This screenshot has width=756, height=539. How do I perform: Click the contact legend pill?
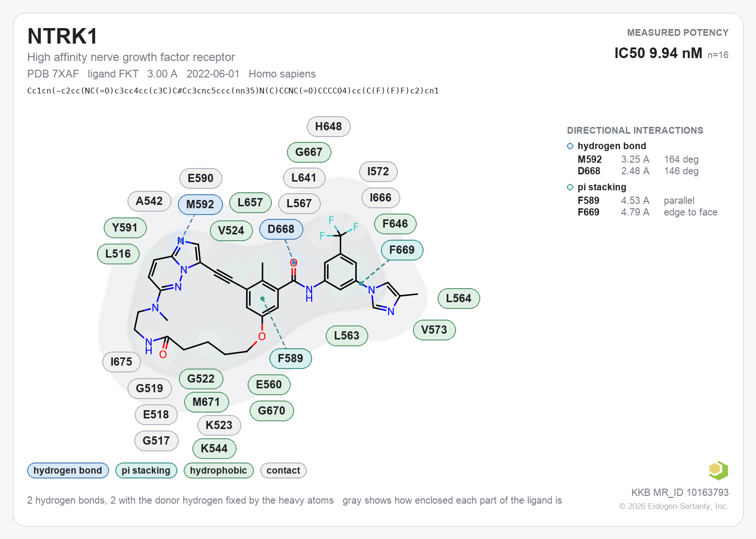[283, 470]
